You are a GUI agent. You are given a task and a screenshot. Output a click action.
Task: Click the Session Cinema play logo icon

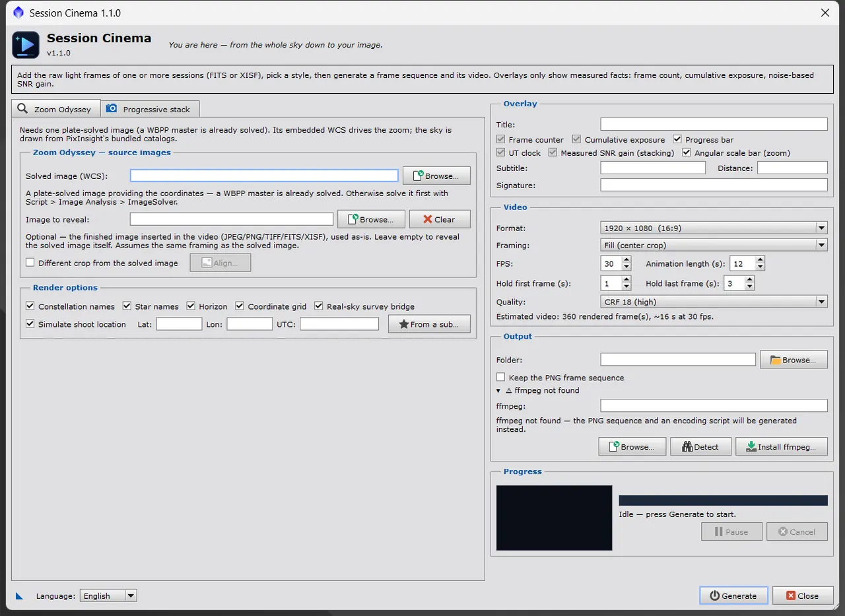click(26, 45)
